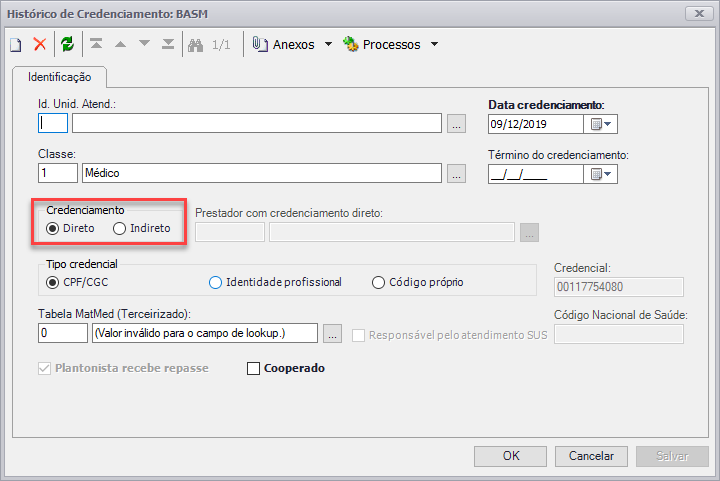Screen dimensions: 720x481
Task: Open the Processos menu label
Action: [392, 45]
